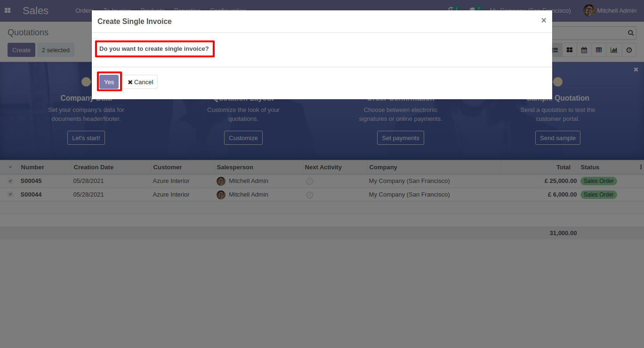Toggle the select-all header checkbox
This screenshot has width=644, height=348.
(x=10, y=167)
